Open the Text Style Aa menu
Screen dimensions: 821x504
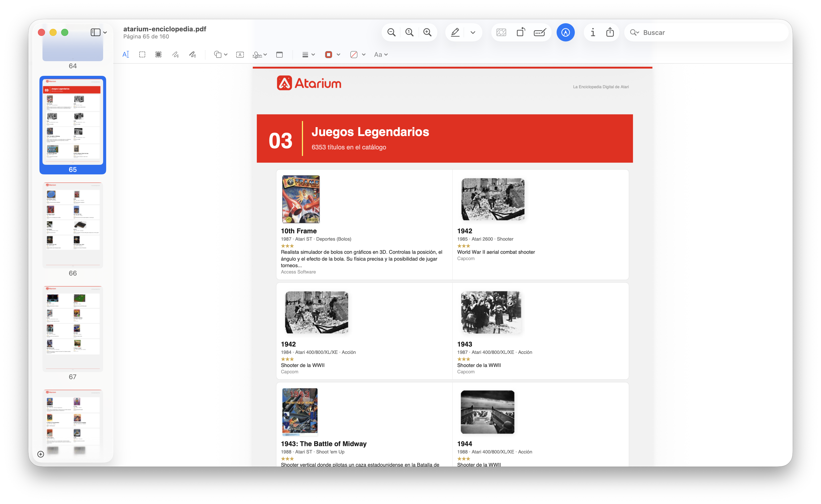coord(381,54)
